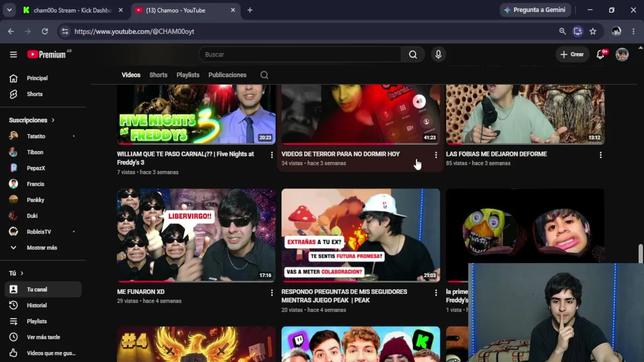Open the YouTube hamburger guide menu
The height and width of the screenshot is (362, 644).
(14, 54)
